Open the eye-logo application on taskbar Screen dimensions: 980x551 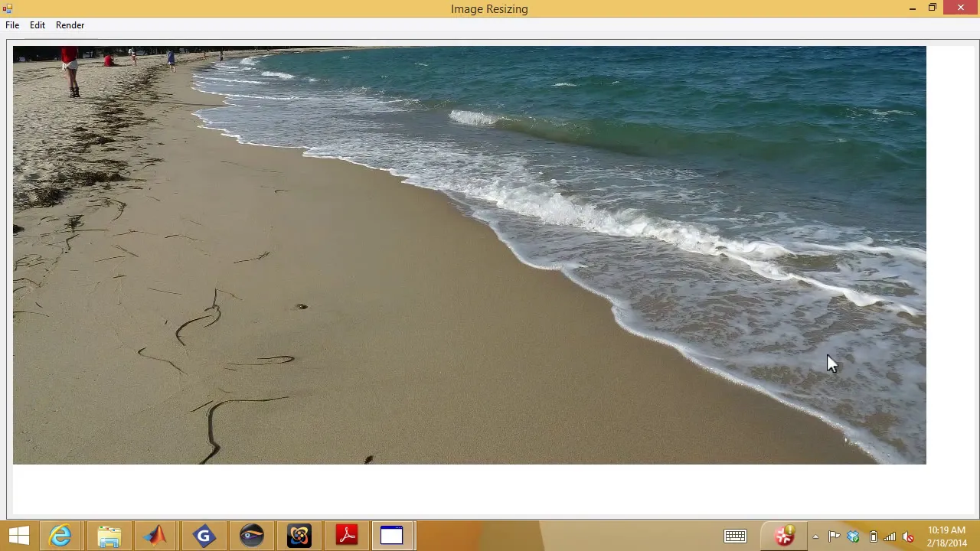(252, 536)
